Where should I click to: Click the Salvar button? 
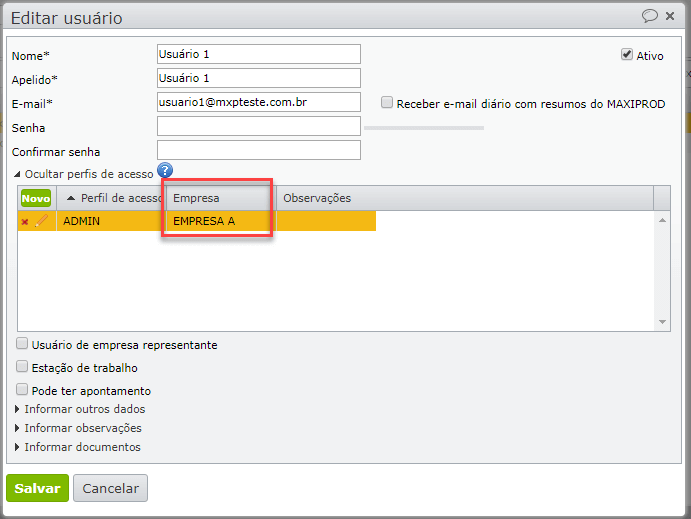point(37,488)
